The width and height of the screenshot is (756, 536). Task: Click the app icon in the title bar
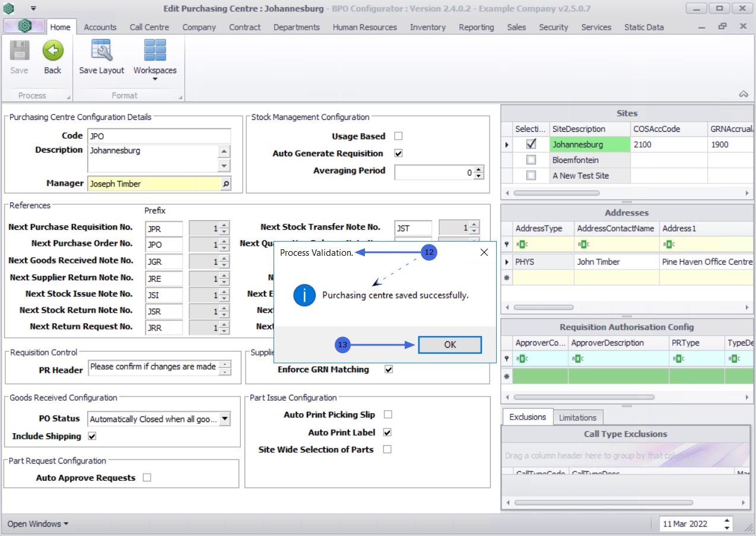pos(9,8)
